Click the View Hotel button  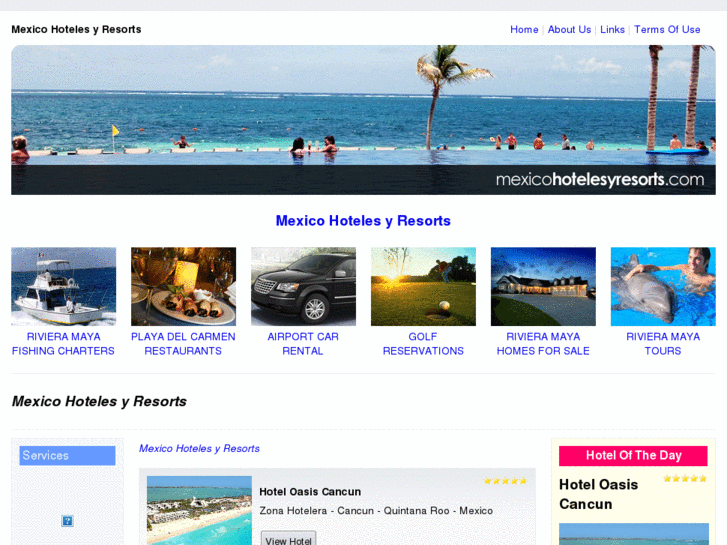click(288, 539)
